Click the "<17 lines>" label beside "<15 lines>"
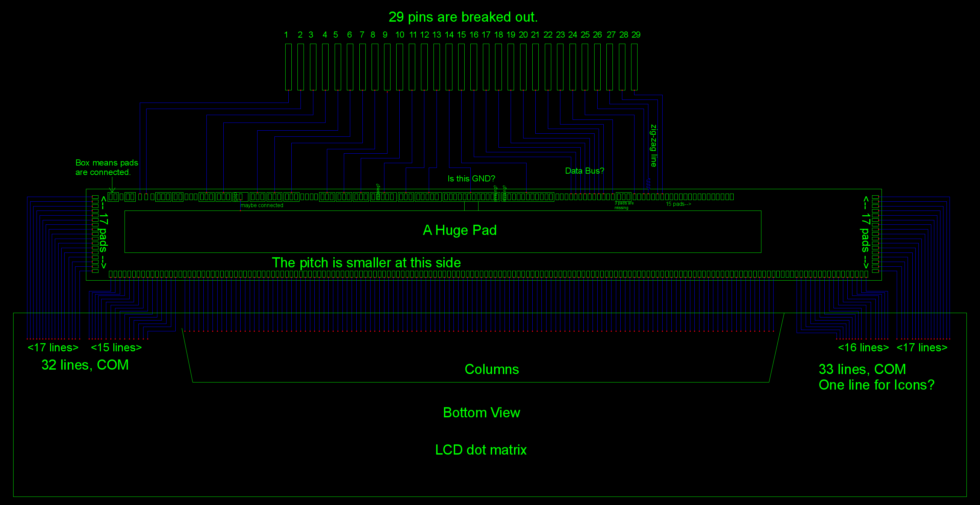Screen dimensions: 980x505 point(53,348)
